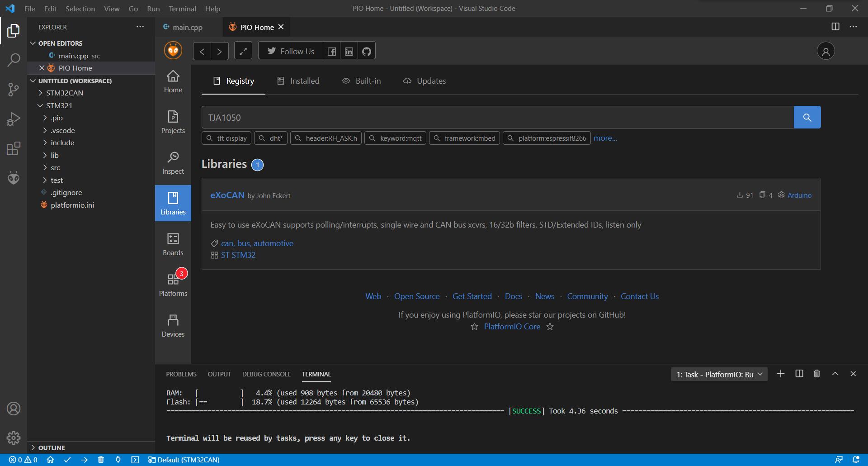This screenshot has height=466, width=868.
Task: Maximize the terminal panel size
Action: (835, 374)
